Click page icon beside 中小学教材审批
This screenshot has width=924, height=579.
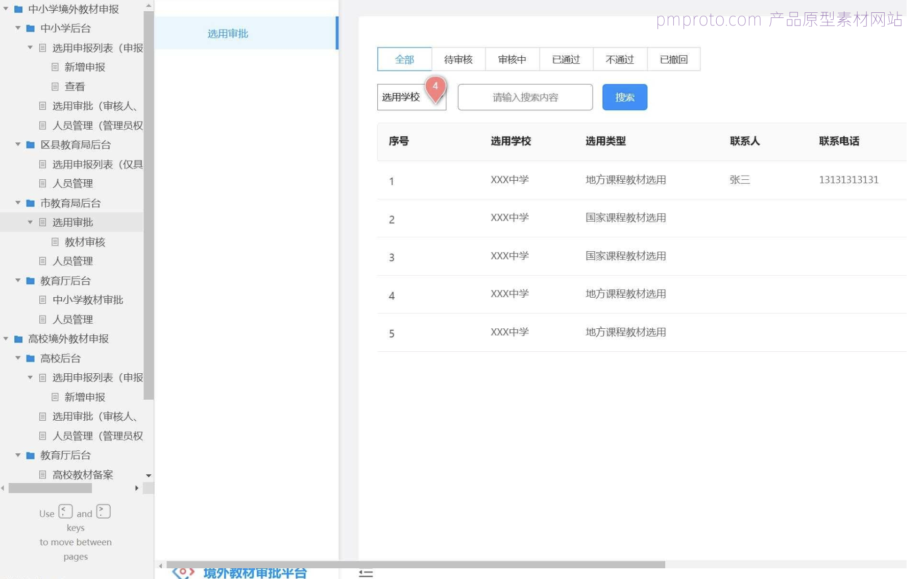pos(43,300)
